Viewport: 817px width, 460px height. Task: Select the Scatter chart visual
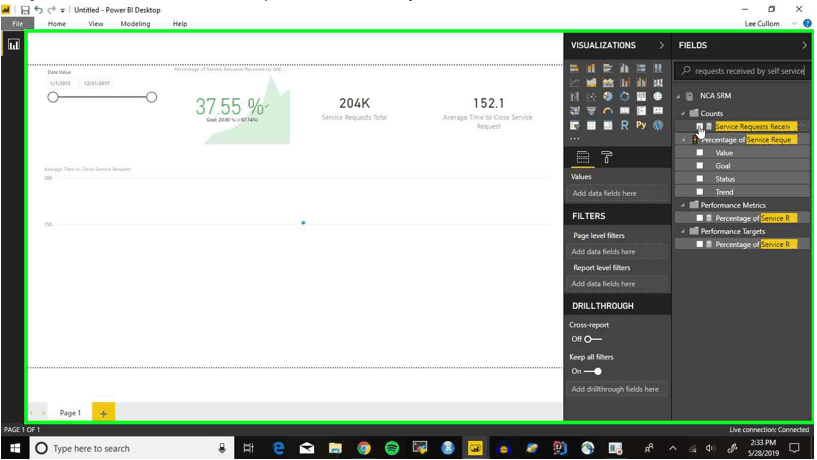(x=591, y=96)
